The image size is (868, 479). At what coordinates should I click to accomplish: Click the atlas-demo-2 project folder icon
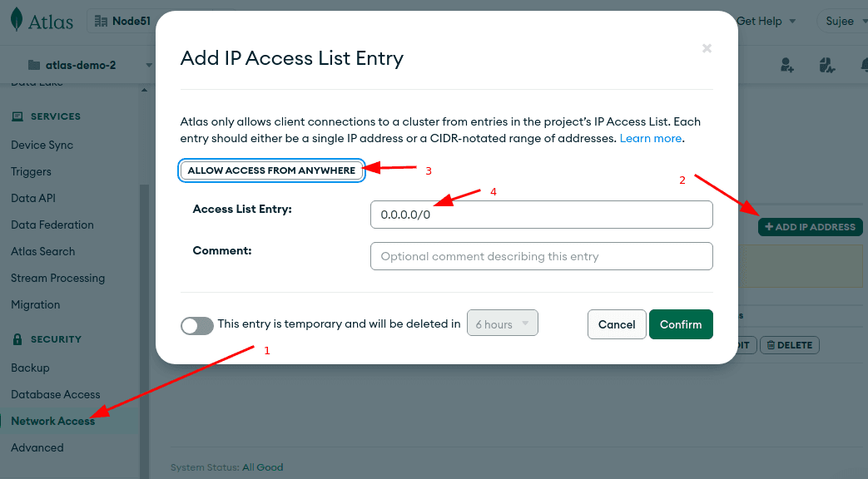point(34,65)
